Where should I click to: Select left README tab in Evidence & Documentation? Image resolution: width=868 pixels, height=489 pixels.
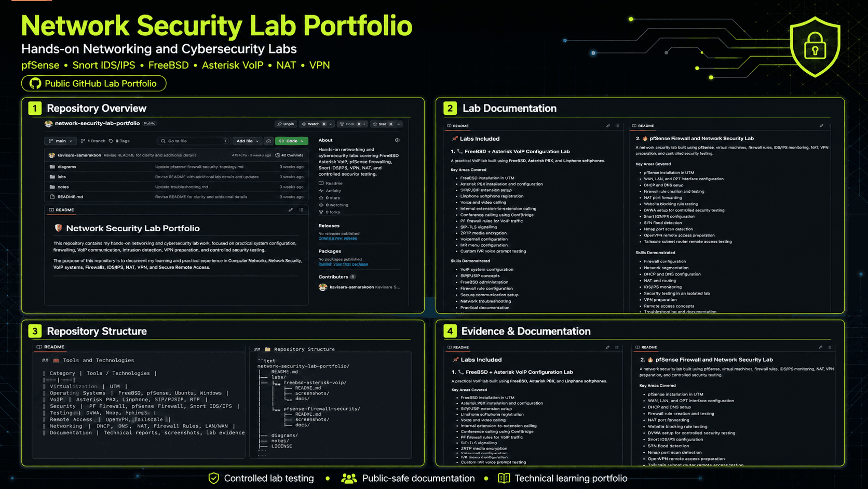458,347
